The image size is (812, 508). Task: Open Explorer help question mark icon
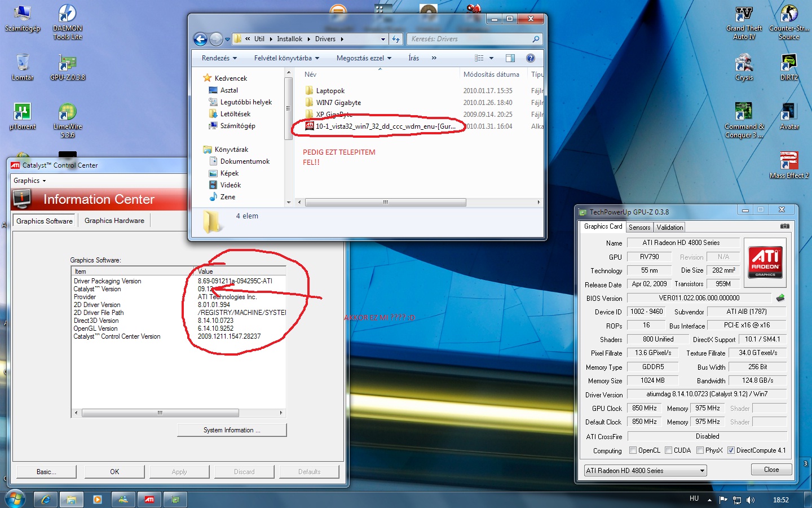click(x=530, y=58)
